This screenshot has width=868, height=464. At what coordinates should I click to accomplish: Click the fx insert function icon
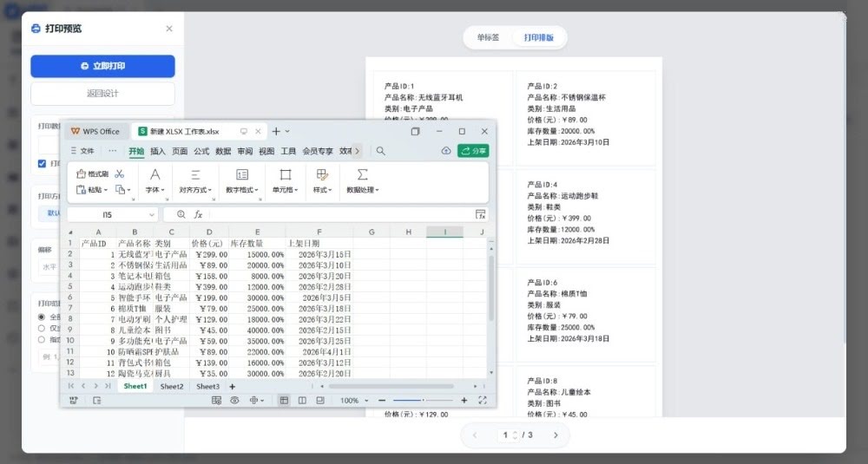click(x=198, y=214)
